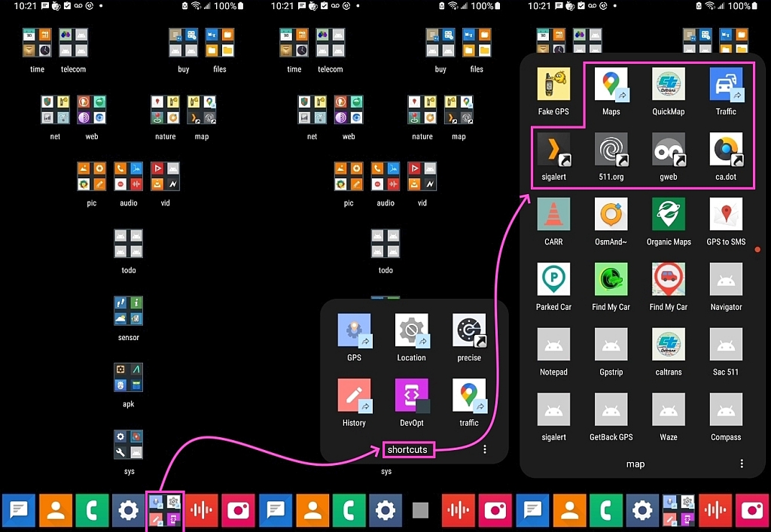Open the gweb shortcut
The width and height of the screenshot is (771, 532).
point(669,149)
